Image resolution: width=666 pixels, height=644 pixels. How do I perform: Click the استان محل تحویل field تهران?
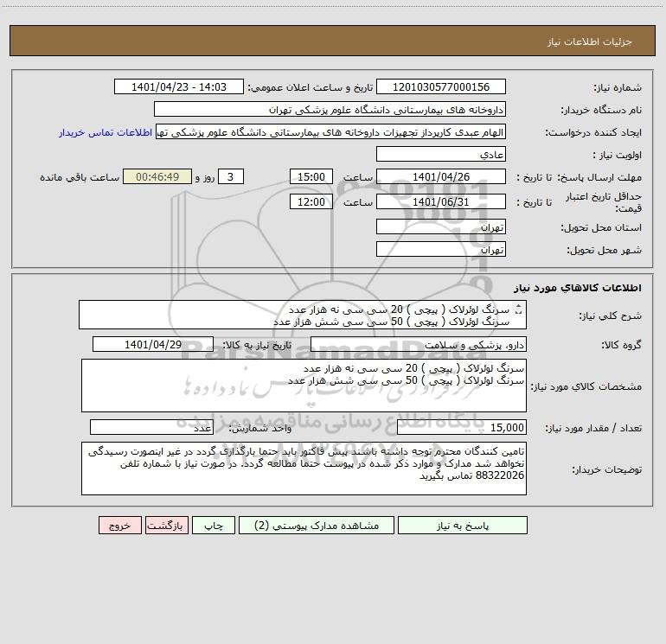click(441, 227)
